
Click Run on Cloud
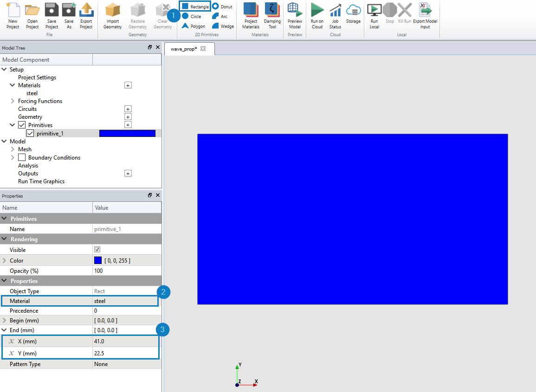[317, 15]
